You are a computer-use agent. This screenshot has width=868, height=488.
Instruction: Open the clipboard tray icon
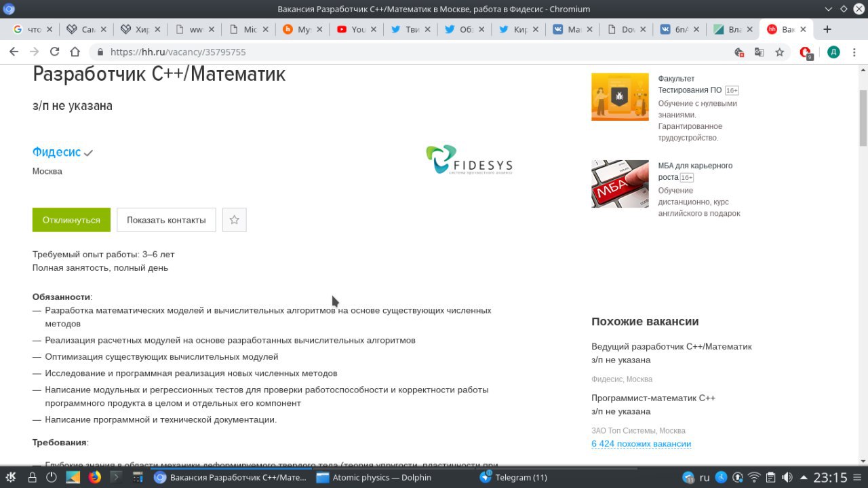[771, 477]
